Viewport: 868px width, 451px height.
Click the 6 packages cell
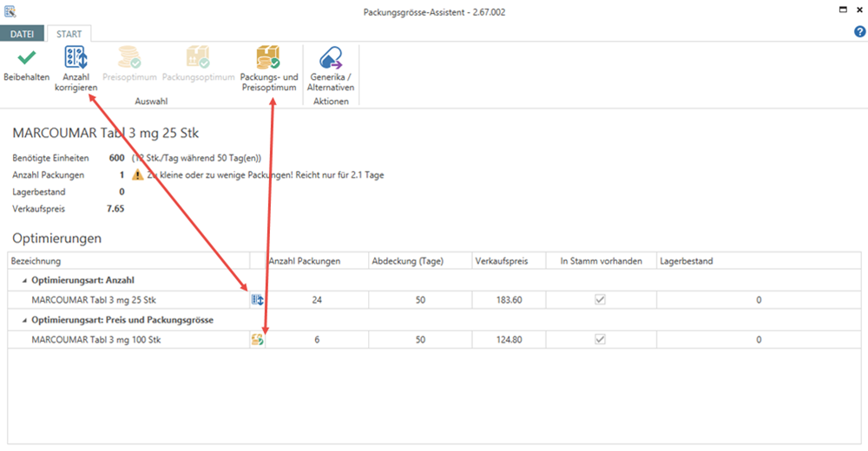point(317,340)
